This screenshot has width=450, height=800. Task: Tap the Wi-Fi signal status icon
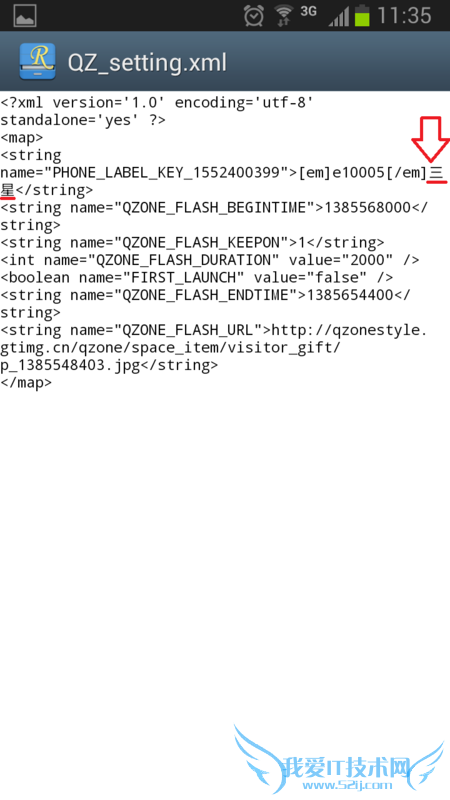(x=284, y=16)
